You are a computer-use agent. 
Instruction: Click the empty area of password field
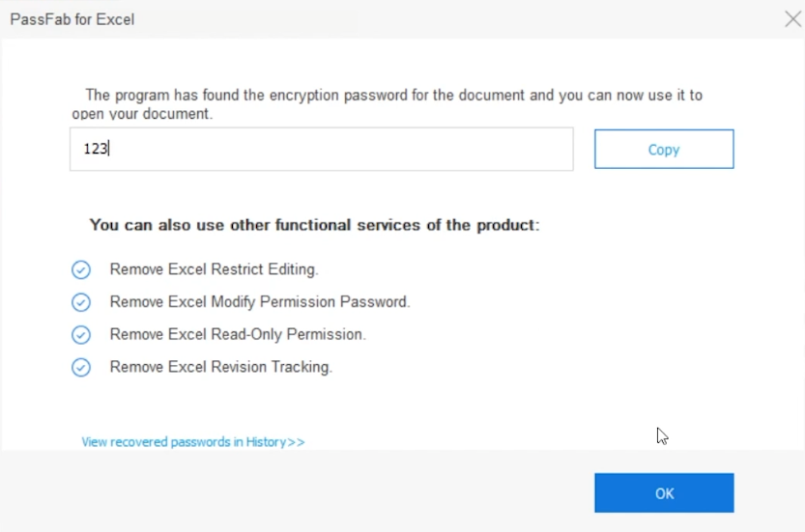point(338,150)
